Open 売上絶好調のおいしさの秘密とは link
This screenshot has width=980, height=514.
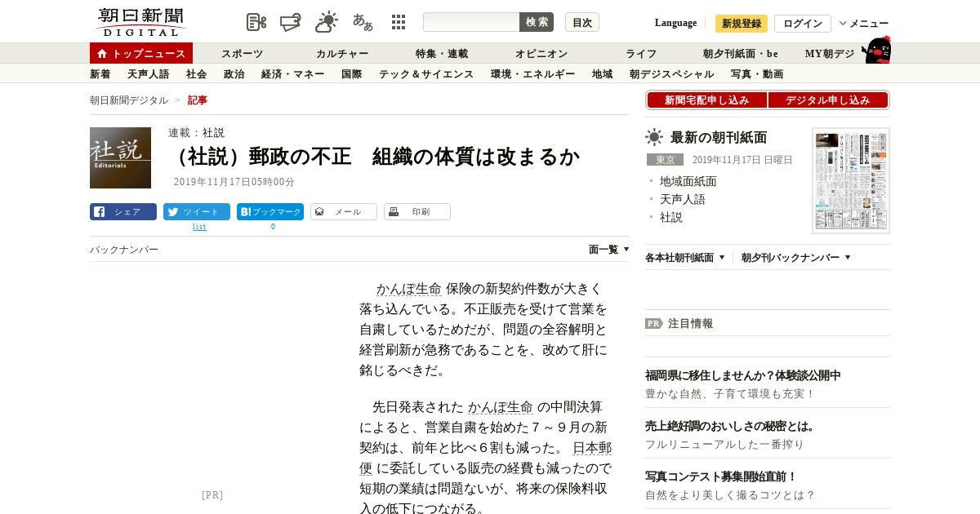coord(730,426)
